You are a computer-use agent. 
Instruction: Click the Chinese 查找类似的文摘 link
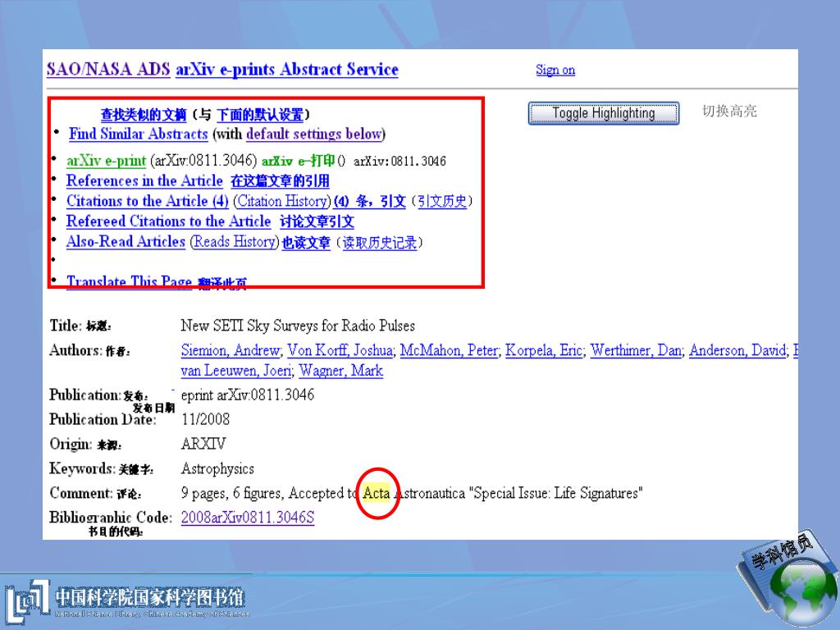[144, 115]
